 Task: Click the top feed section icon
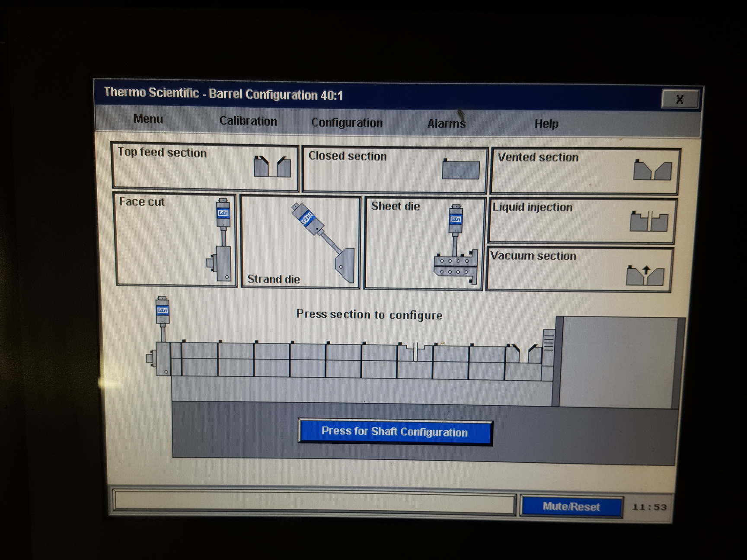click(272, 166)
